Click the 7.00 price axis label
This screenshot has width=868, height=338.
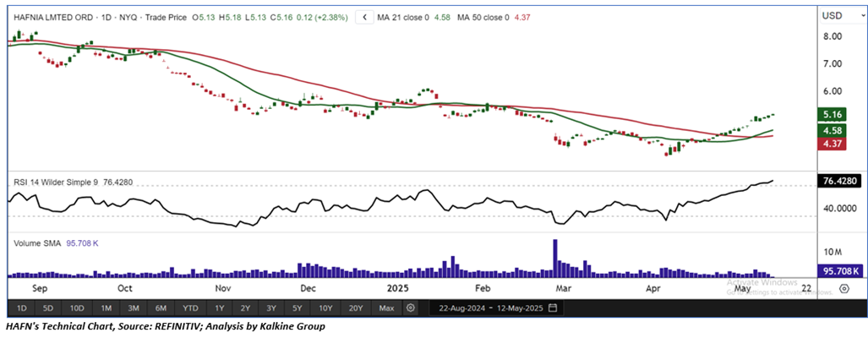click(833, 63)
